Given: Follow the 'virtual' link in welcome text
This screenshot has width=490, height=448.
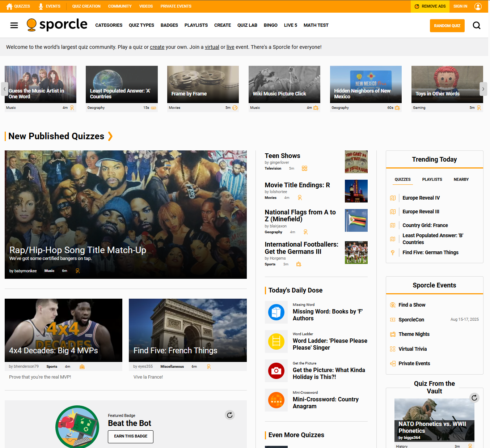Looking at the screenshot, I should click(x=212, y=47).
